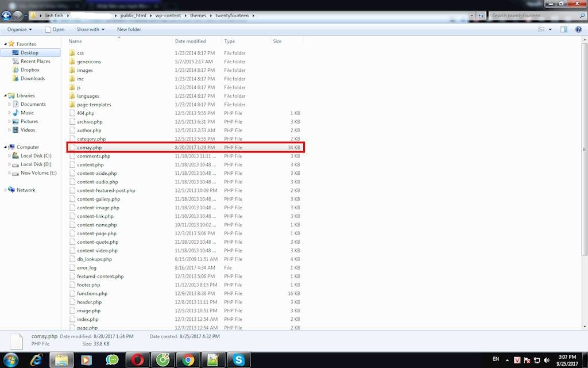Click the volume speaker tray icon
Screen dimensions: 588x368
pyautogui.click(x=547, y=360)
